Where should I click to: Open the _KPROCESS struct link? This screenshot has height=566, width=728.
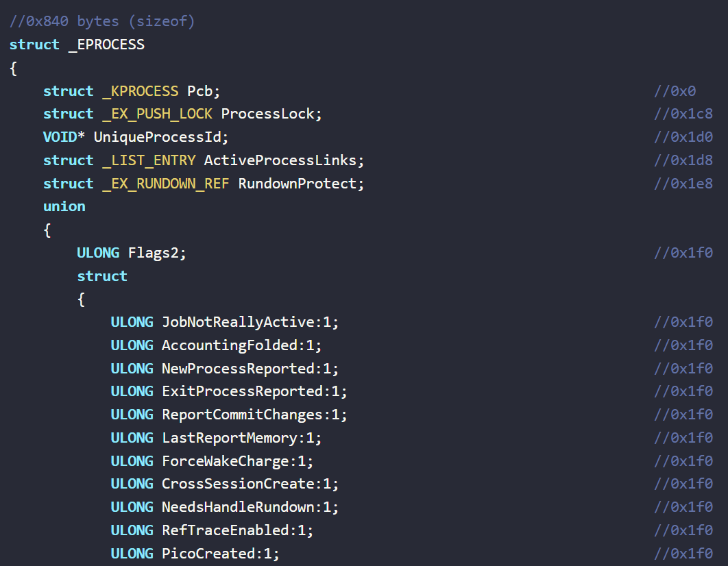[141, 91]
